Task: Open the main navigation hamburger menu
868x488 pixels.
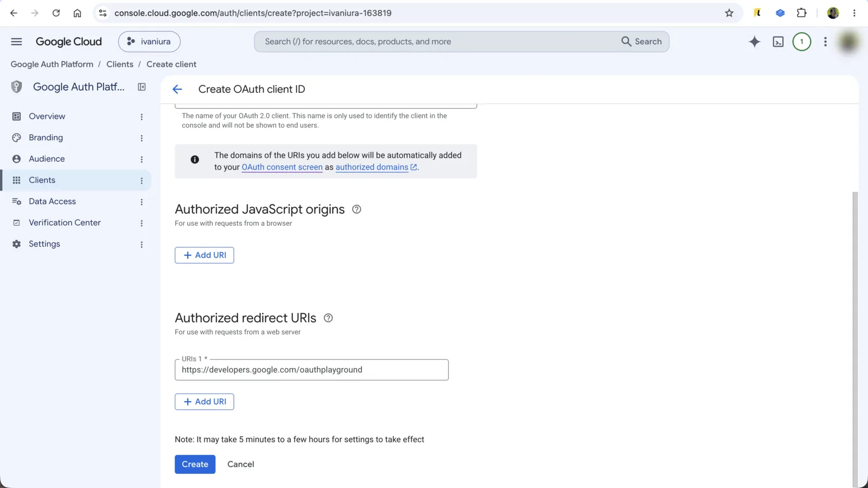Action: click(16, 42)
